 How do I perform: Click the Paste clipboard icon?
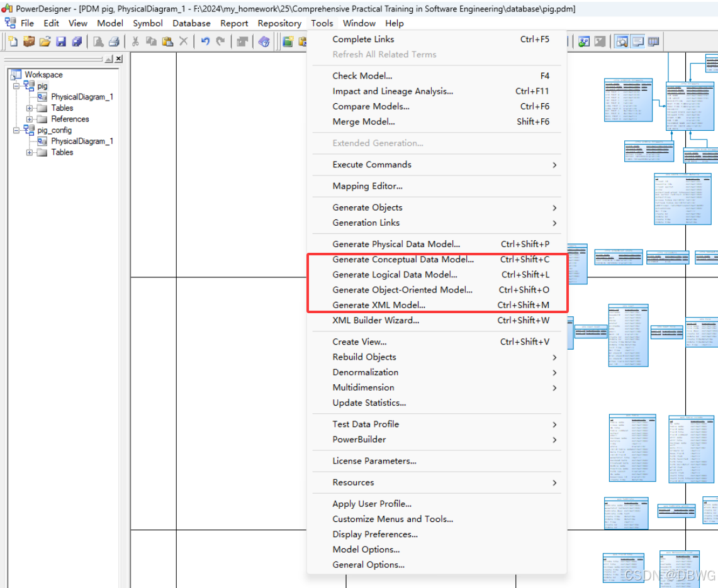coord(167,42)
